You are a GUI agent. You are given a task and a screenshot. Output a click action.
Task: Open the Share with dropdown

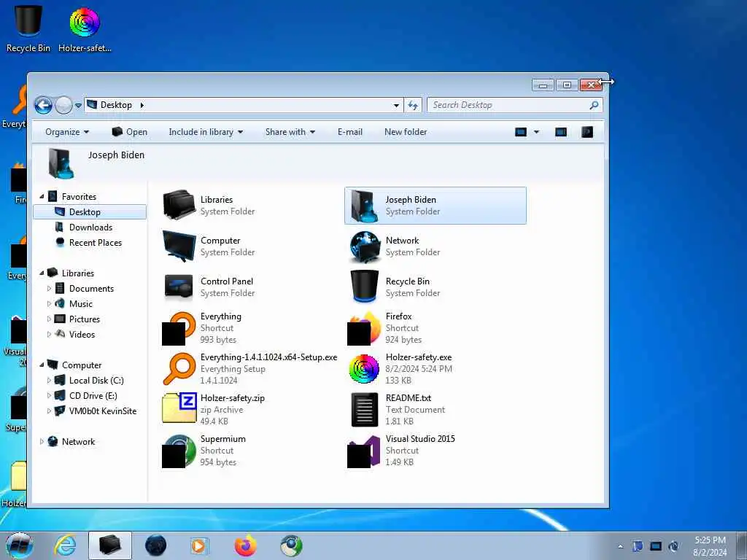tap(290, 132)
